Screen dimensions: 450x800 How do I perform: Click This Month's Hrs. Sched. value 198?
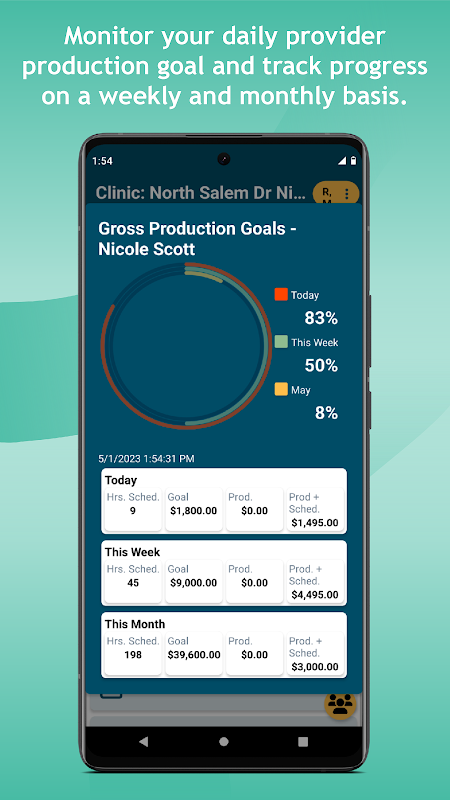click(x=133, y=655)
